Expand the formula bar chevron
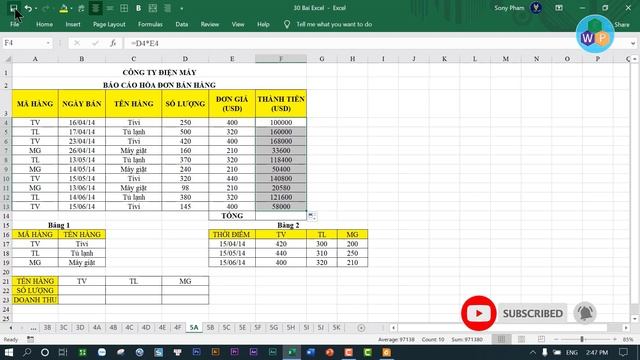Screen dimensions: 640x360 (x=633, y=43)
